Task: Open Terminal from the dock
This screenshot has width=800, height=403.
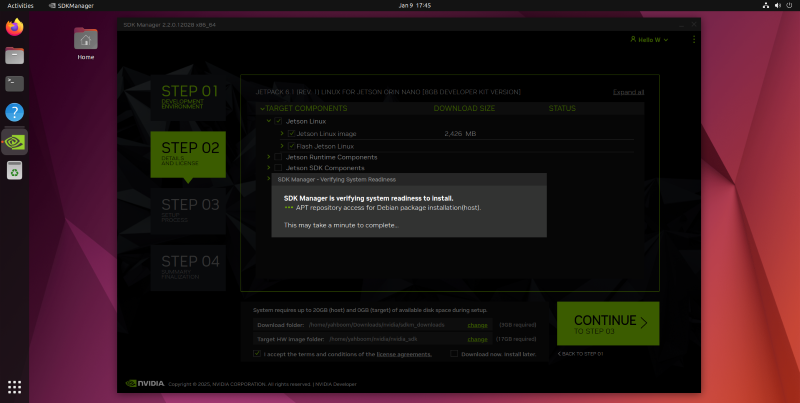Action: [x=14, y=84]
